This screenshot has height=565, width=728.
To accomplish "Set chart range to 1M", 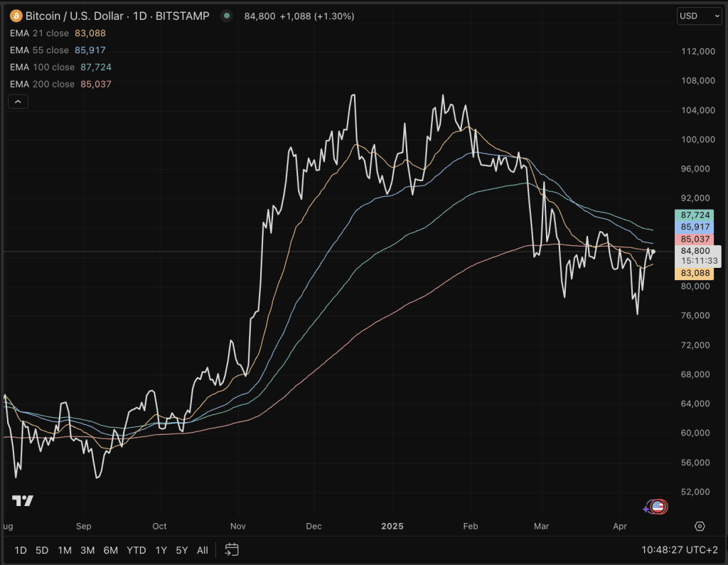I will click(x=65, y=550).
